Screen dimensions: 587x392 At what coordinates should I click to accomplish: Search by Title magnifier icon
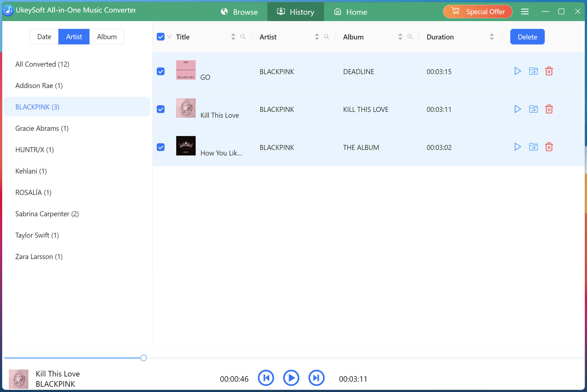[243, 37]
